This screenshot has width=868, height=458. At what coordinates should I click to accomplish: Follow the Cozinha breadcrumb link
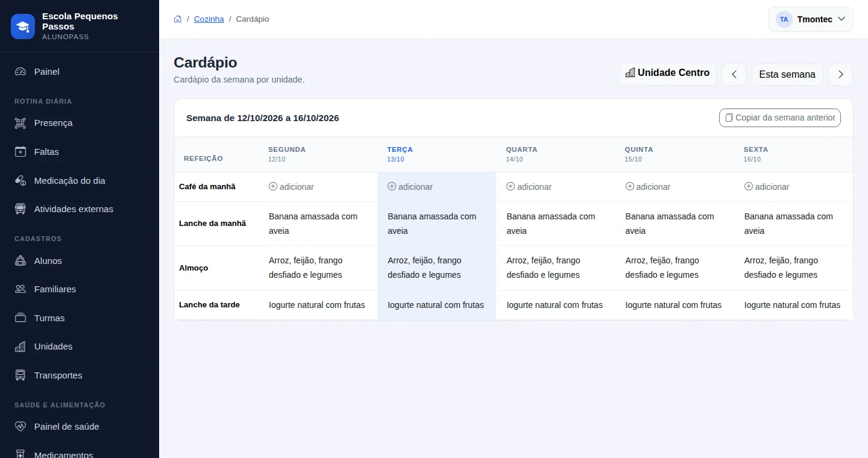209,19
